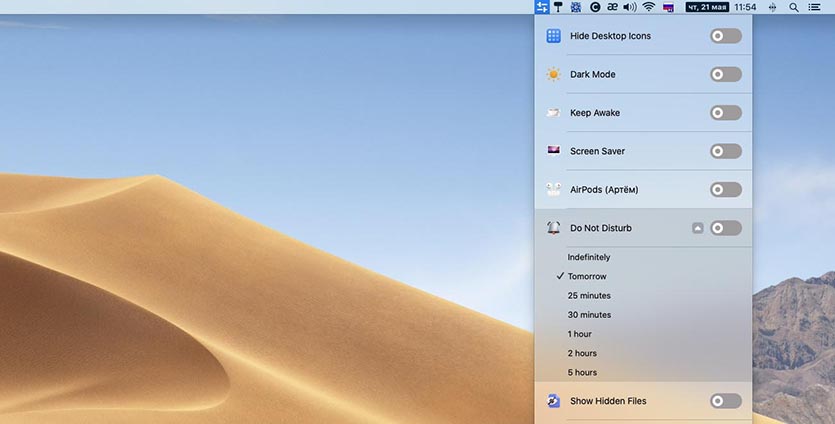Viewport: 835px width, 424px height.
Task: Open Notification Center list icon
Action: 815,7
